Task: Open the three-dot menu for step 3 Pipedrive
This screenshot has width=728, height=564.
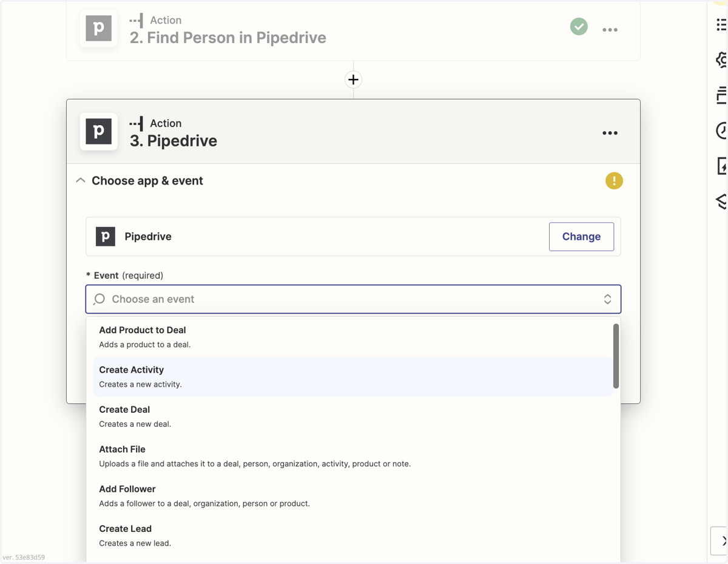Action: pyautogui.click(x=610, y=133)
